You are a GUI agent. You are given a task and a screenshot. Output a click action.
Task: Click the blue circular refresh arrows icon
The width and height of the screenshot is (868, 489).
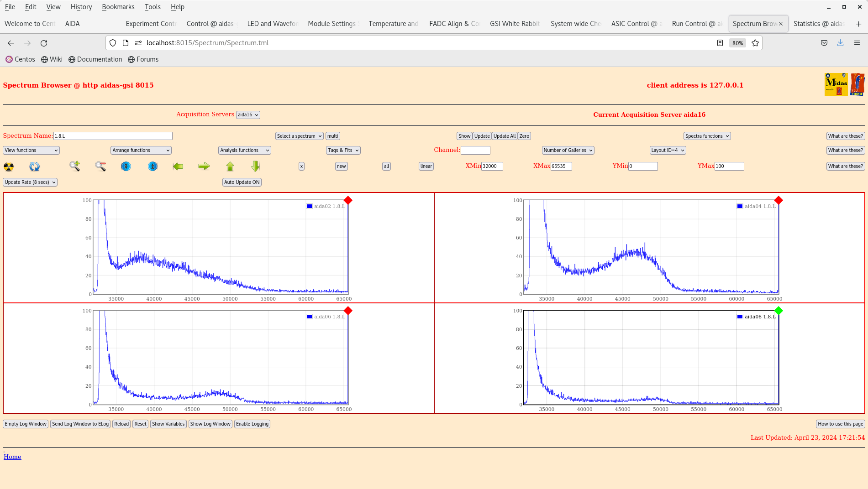34,166
